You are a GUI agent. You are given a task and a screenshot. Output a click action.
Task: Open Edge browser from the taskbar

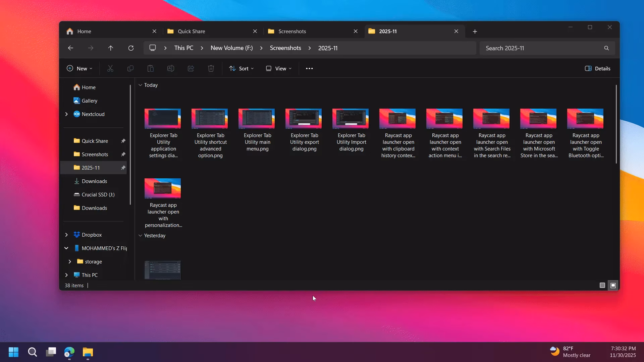click(69, 352)
